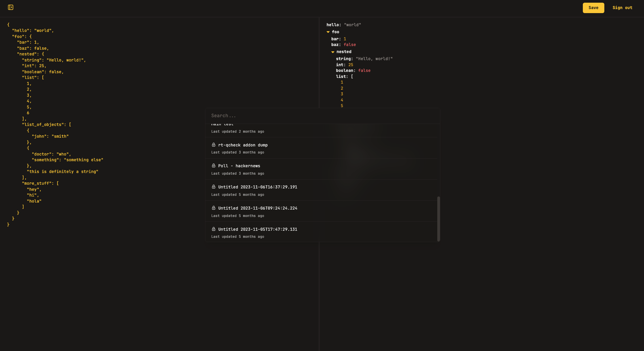Sign out of the account
Screen dimensions: 644x351
622,8
